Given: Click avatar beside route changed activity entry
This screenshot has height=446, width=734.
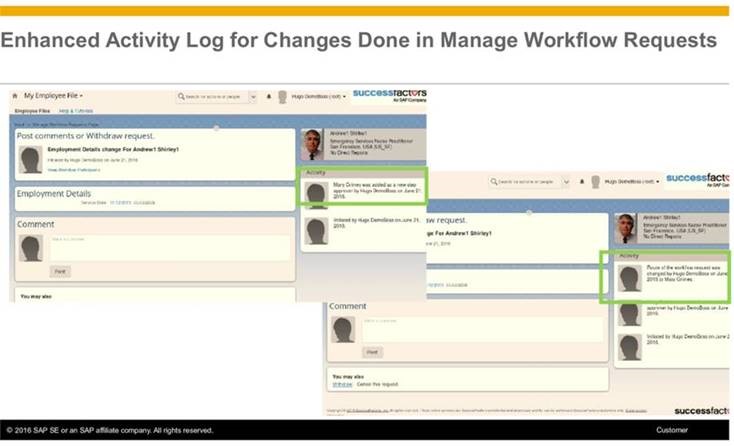Looking at the screenshot, I should [x=630, y=278].
